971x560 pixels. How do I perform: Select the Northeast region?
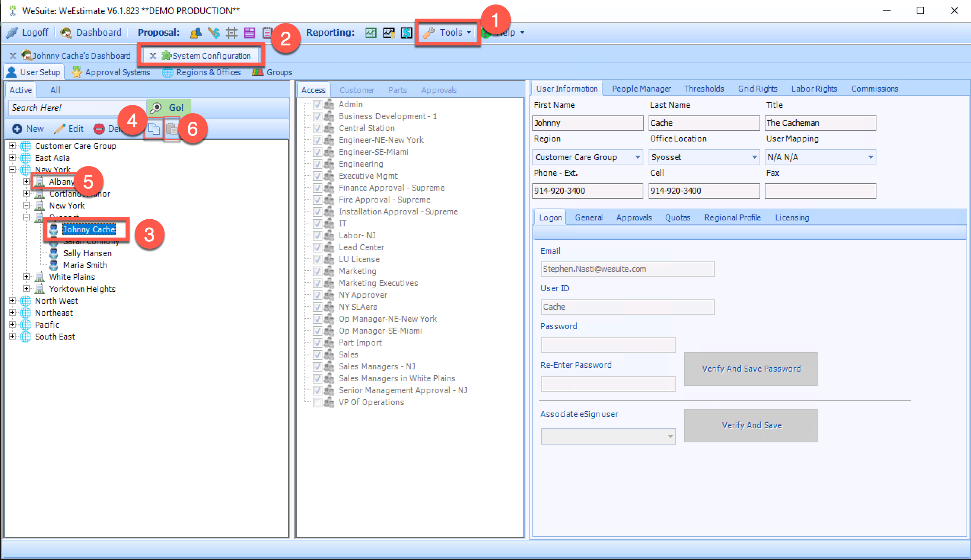coord(54,313)
